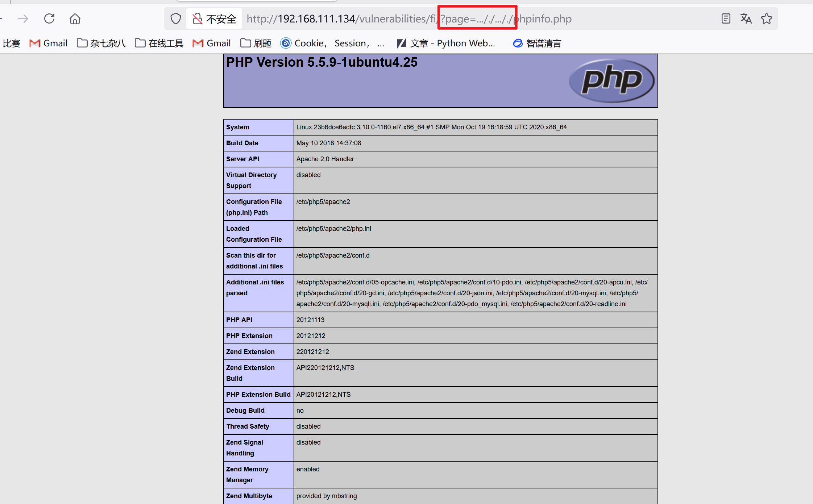Toggle reader view icon in address bar
This screenshot has width=813, height=504.
click(726, 18)
